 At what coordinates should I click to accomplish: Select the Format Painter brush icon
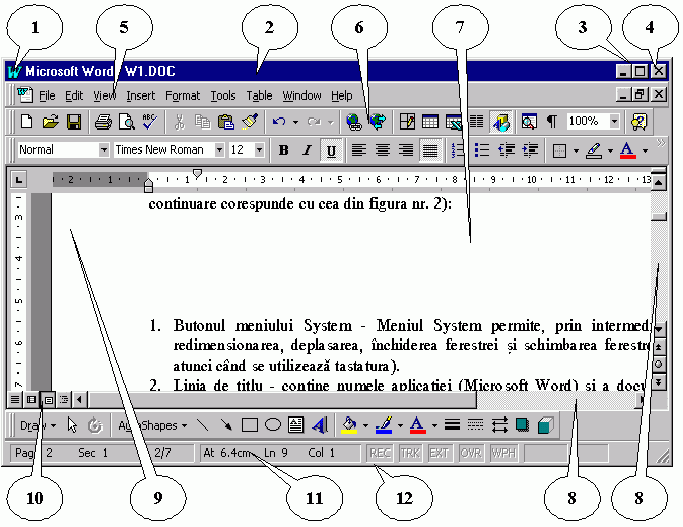click(x=250, y=122)
